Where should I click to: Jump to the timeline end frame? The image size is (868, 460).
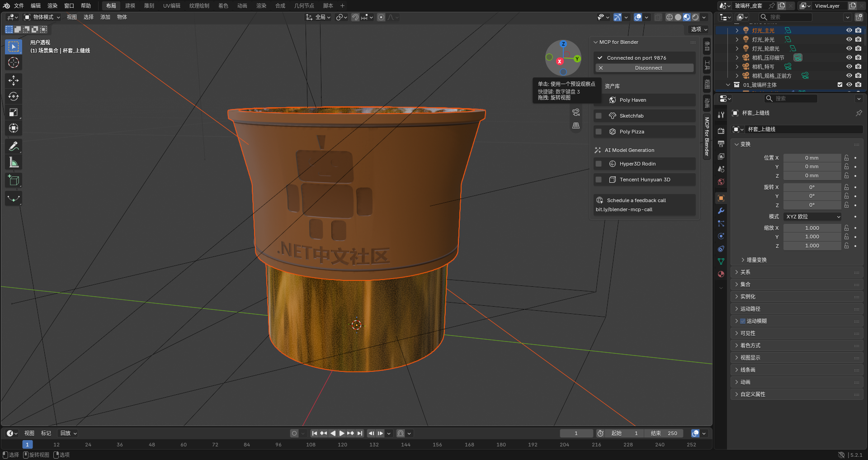(360, 433)
